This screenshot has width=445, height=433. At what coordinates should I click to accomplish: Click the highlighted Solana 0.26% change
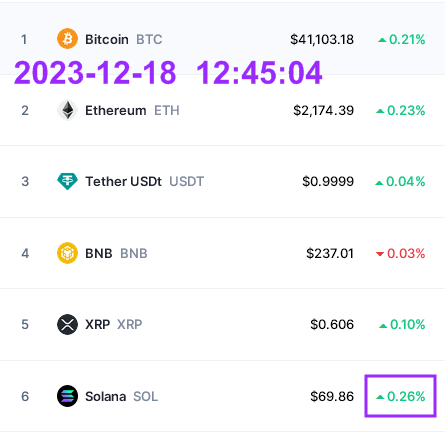(401, 396)
